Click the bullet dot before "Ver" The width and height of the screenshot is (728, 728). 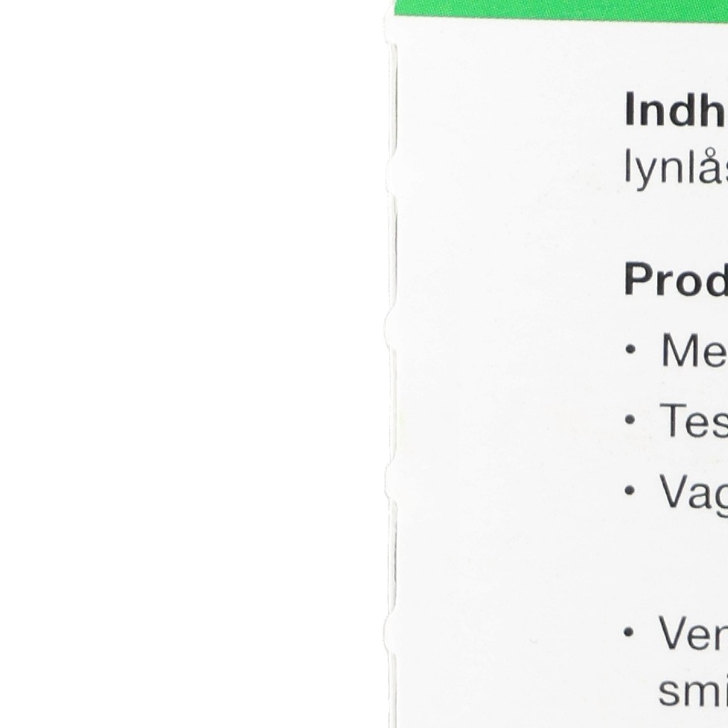coord(630,633)
